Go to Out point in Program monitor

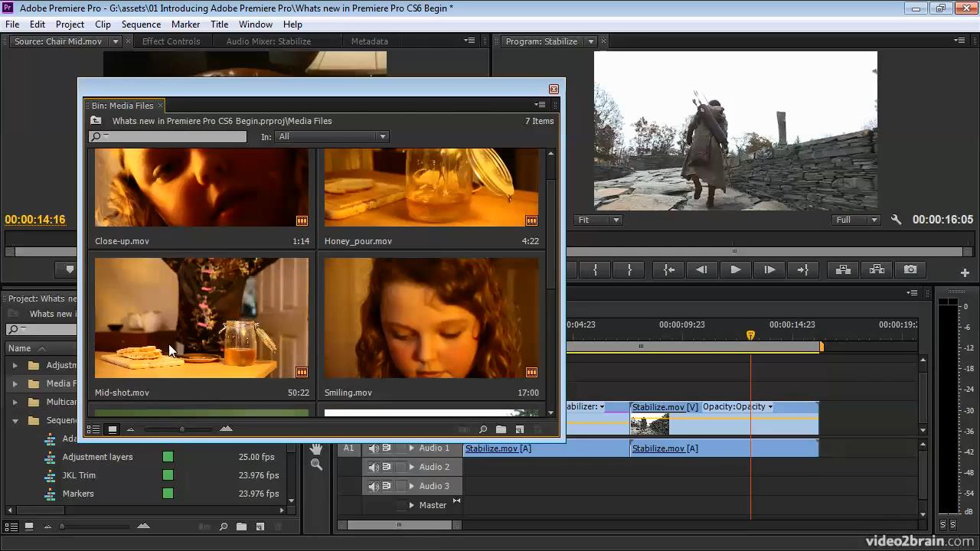click(802, 269)
